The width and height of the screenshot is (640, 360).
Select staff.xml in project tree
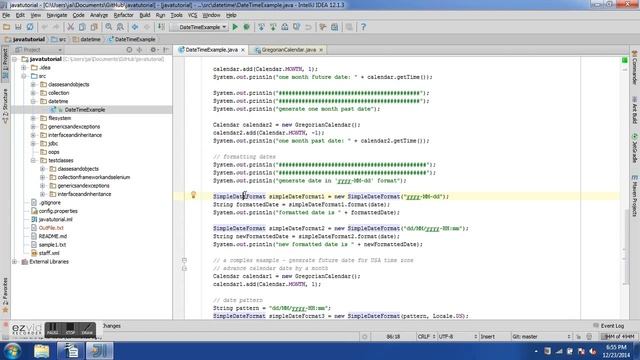coord(49,253)
